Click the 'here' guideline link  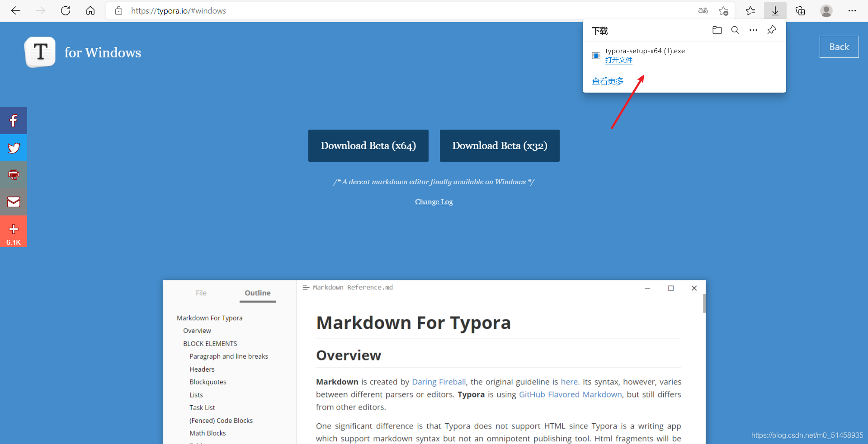[x=569, y=382]
